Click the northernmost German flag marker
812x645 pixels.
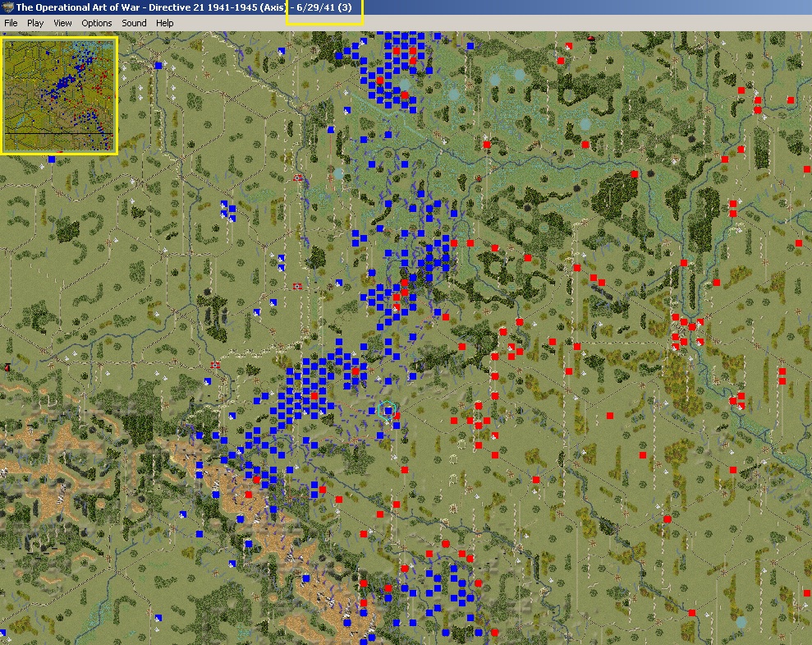297,177
